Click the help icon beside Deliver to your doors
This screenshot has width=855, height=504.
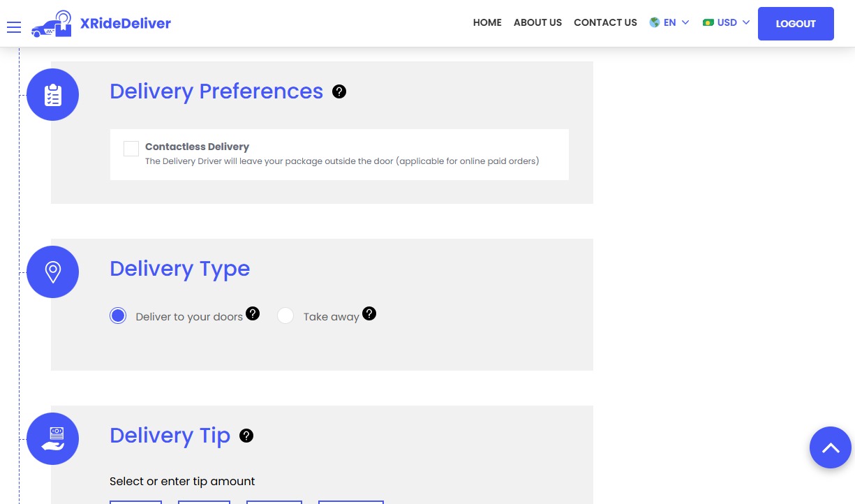[253, 314]
